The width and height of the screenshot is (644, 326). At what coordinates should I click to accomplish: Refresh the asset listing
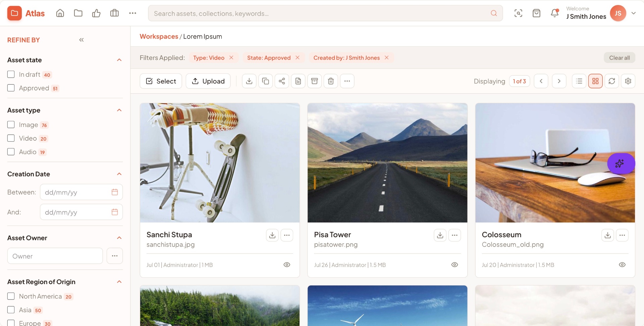pyautogui.click(x=612, y=81)
